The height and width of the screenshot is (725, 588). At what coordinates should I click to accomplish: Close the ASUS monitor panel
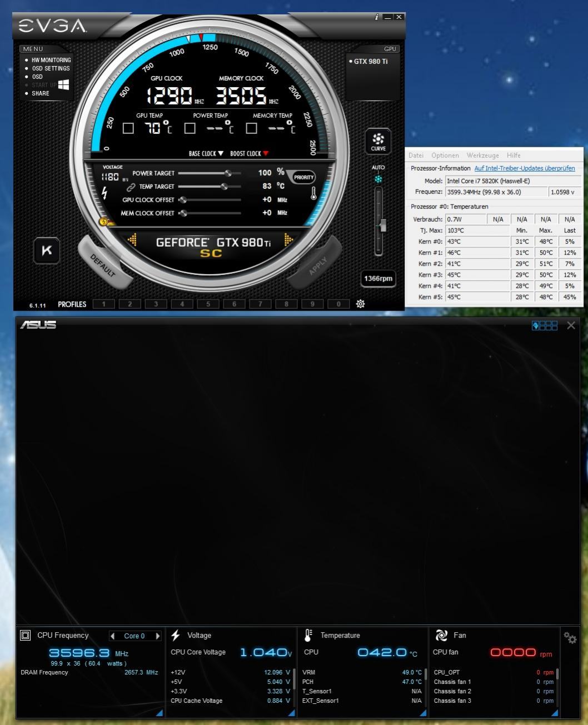[x=571, y=326]
